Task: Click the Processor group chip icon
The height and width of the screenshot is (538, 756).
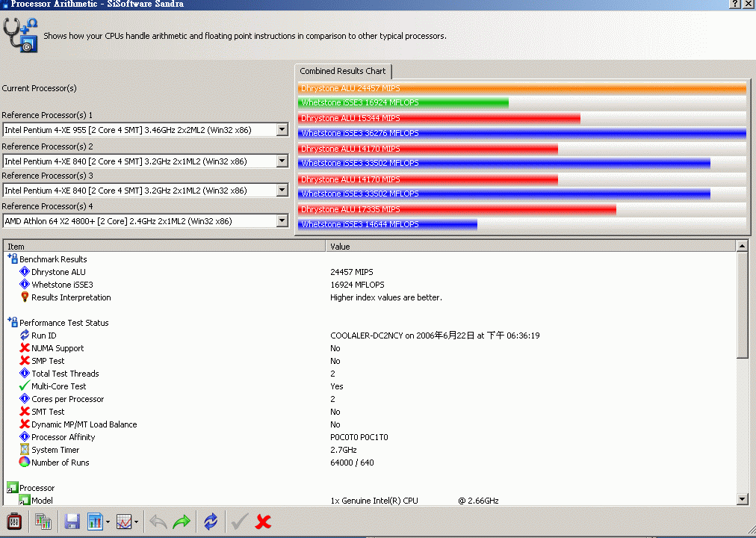Action: tap(13, 487)
